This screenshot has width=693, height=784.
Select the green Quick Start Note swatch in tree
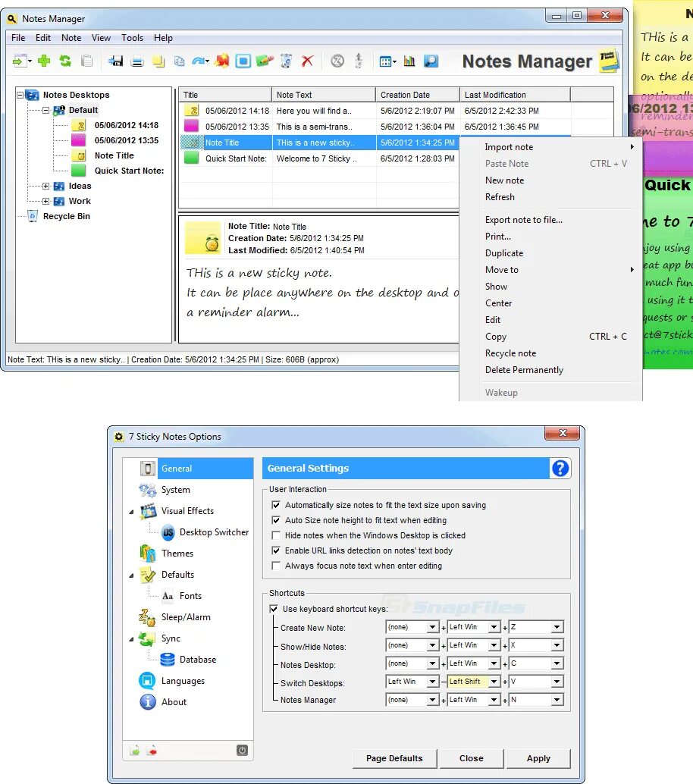79,171
